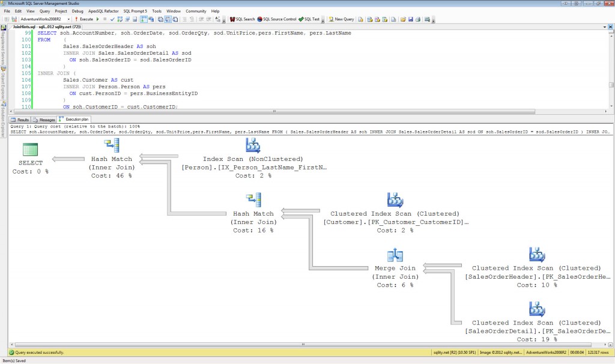Click the SalesOrderDetail Clustered Index Scan icon
The width and height of the screenshot is (615, 364).
click(x=536, y=310)
